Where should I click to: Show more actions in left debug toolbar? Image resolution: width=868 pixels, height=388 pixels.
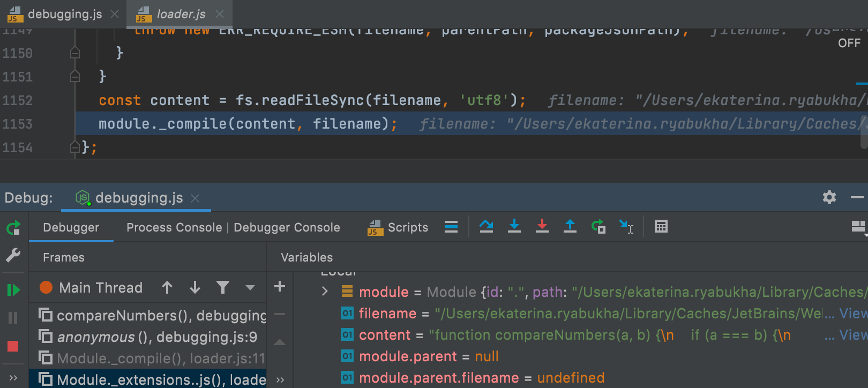[x=13, y=378]
